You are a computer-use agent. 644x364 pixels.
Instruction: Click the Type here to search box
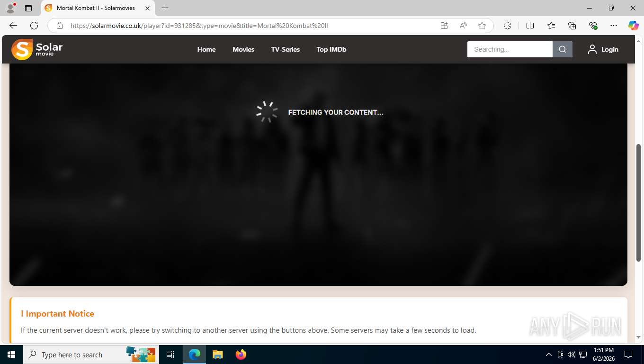click(91, 355)
